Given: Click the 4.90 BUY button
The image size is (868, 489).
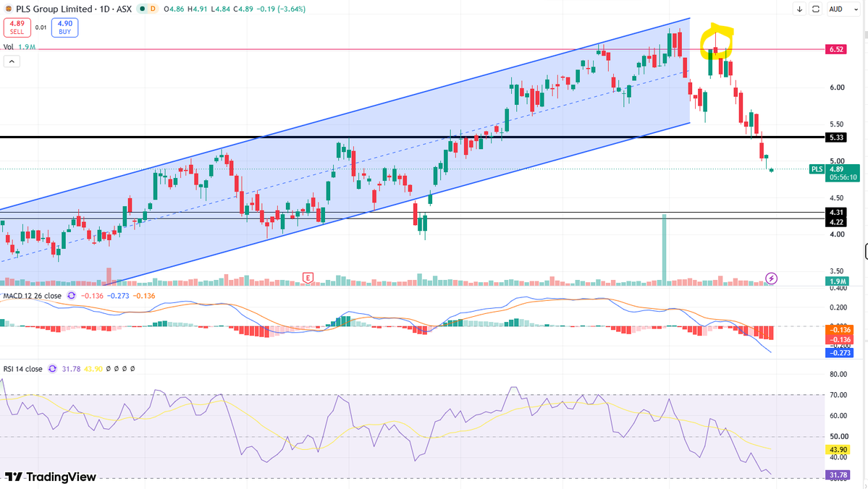Looking at the screenshot, I should [x=64, y=27].
